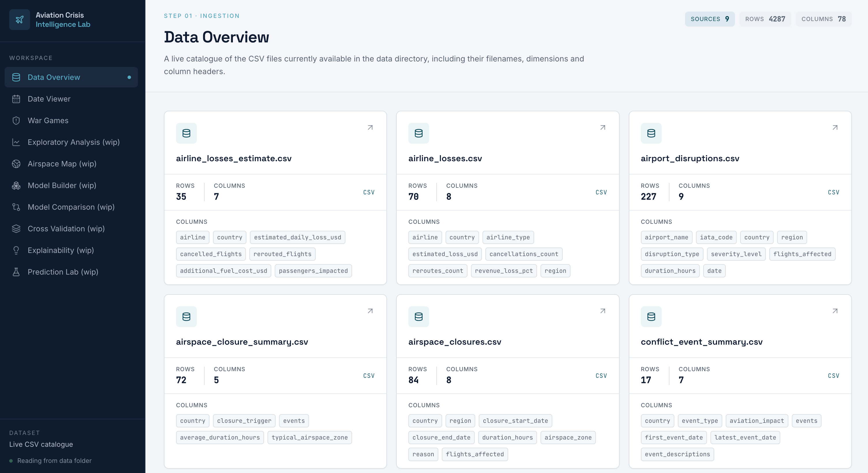Open the airport_disruptions.csv arrow icon
This screenshot has height=473, width=868.
[x=835, y=127]
